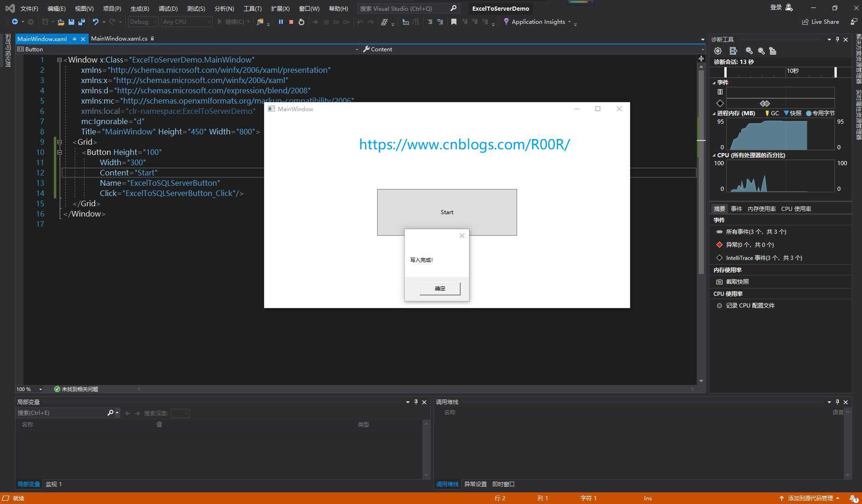Click the undo arrow icon
The image size is (862, 504).
tap(96, 22)
